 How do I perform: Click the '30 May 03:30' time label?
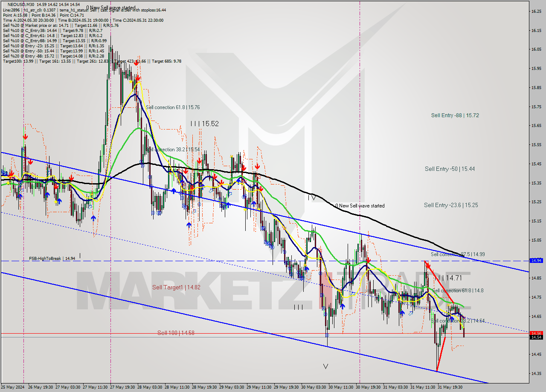click(x=314, y=387)
